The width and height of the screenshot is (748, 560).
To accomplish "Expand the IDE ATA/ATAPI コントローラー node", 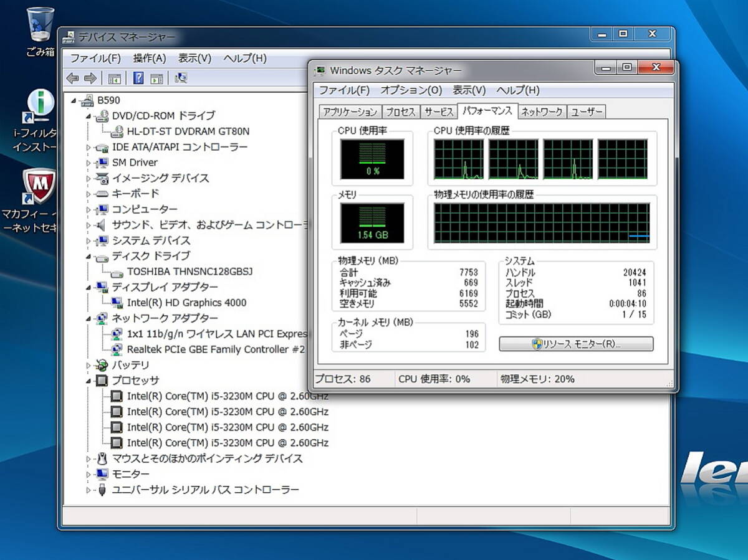I will (89, 147).
